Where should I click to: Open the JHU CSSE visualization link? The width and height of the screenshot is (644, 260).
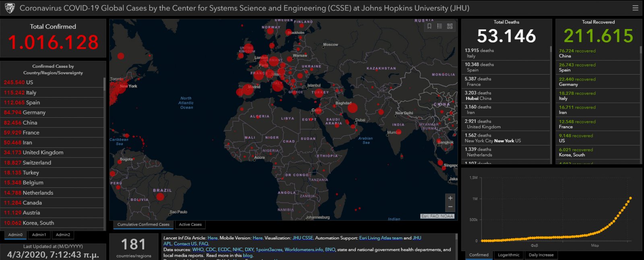click(302, 238)
